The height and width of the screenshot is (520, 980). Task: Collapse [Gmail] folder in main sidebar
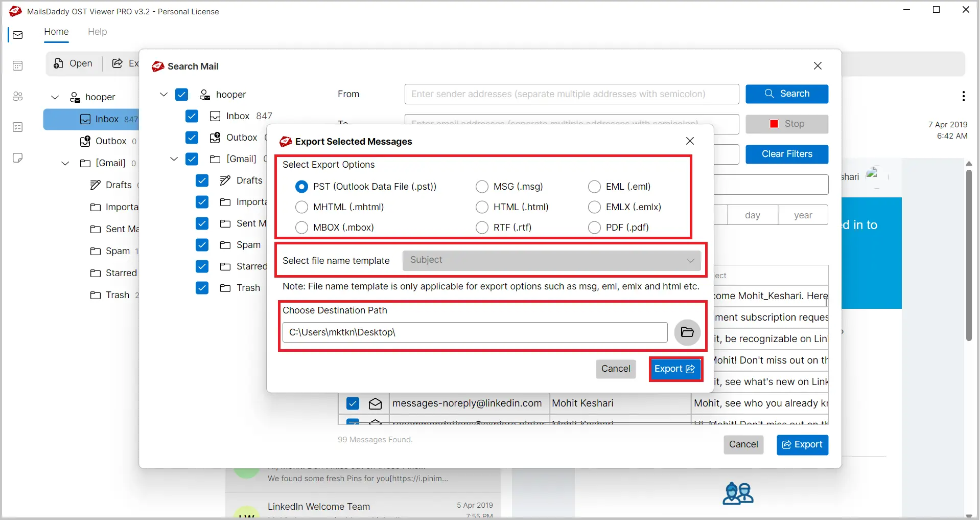click(65, 163)
